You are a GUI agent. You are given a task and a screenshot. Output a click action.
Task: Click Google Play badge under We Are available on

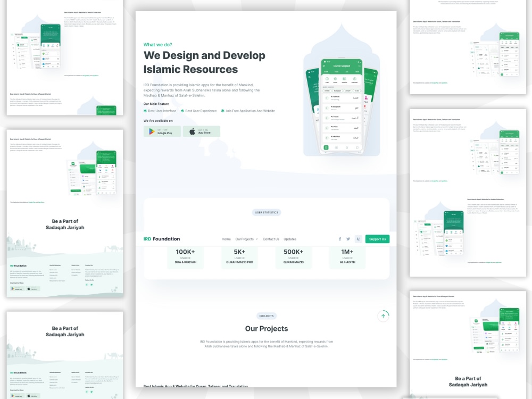[162, 131]
